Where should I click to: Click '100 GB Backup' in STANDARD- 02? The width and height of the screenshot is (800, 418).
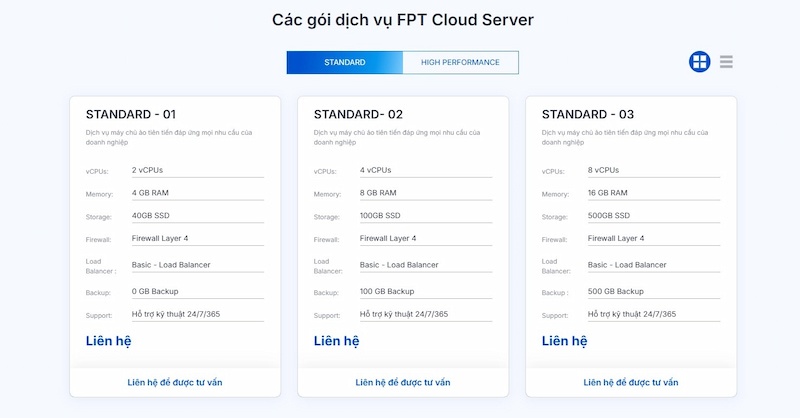pyautogui.click(x=387, y=291)
